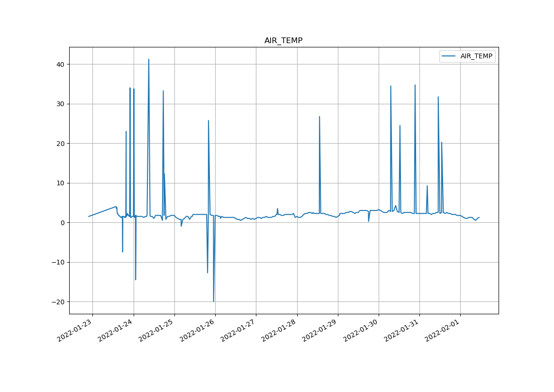
Task: Click the isolated spike peak after 2022-01-28
Action: coord(319,117)
